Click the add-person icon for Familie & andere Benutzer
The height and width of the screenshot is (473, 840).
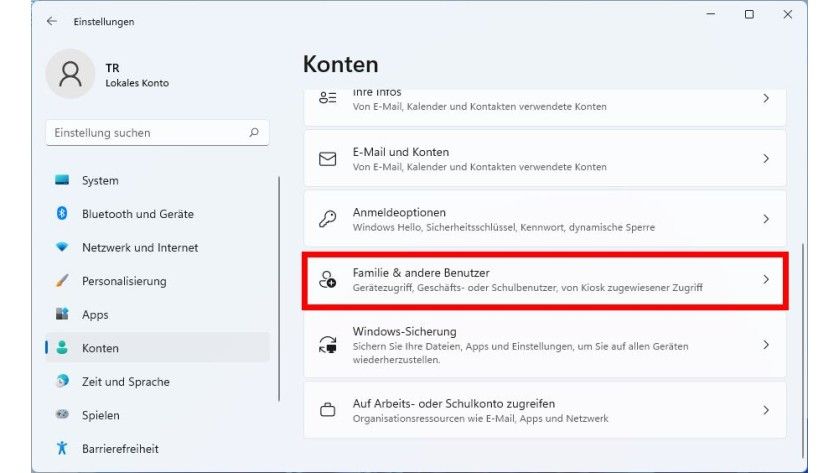point(327,279)
